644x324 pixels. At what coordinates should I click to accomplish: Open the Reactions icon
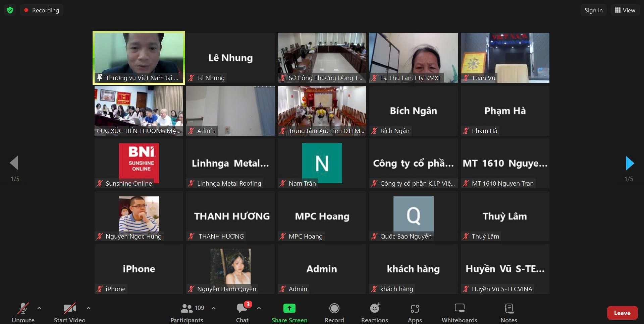tap(375, 308)
